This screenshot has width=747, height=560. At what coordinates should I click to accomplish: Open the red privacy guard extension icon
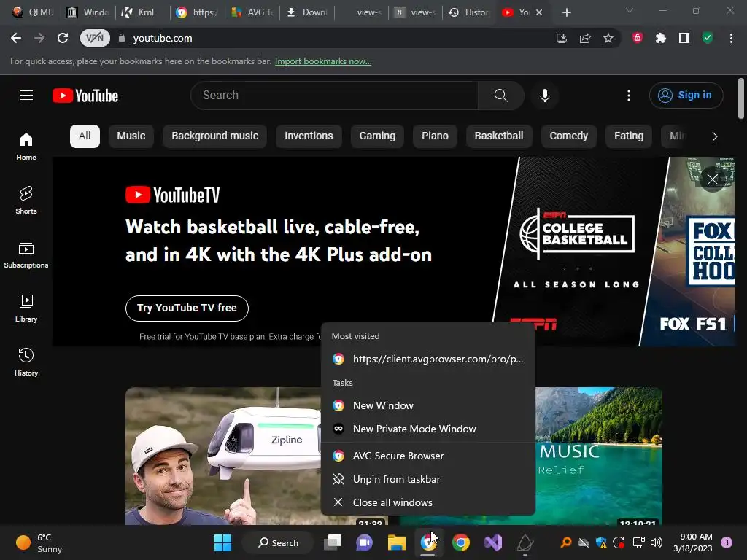[638, 38]
